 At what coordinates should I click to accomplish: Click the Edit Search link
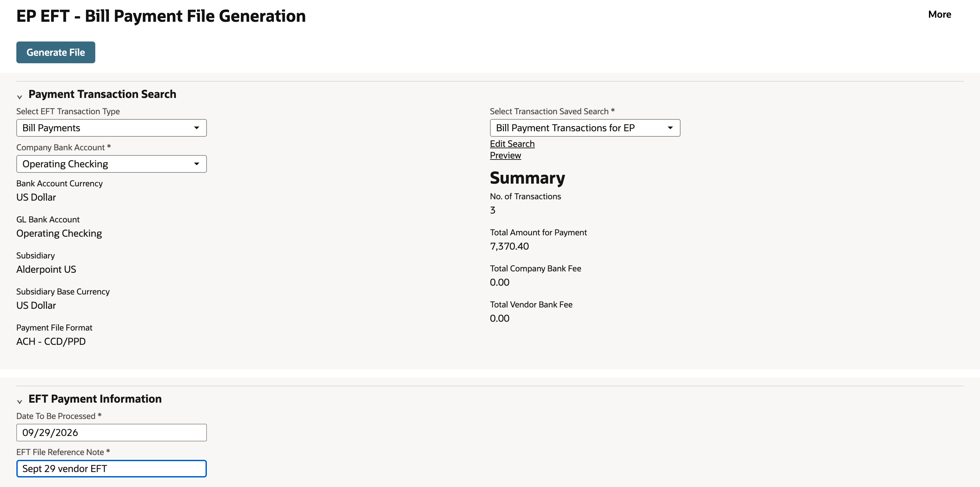coord(512,144)
